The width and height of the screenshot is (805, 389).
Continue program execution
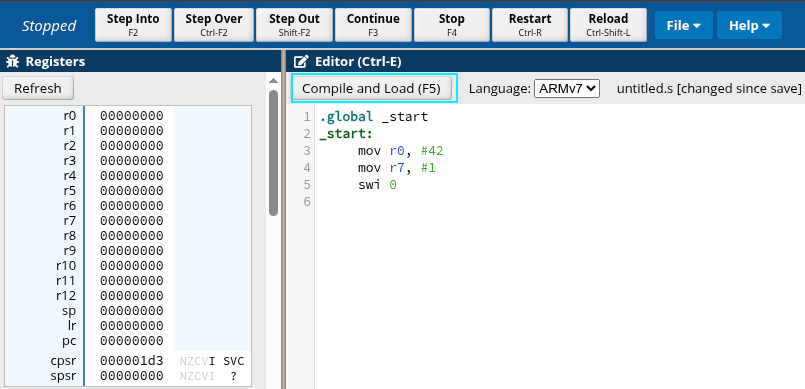pos(373,25)
